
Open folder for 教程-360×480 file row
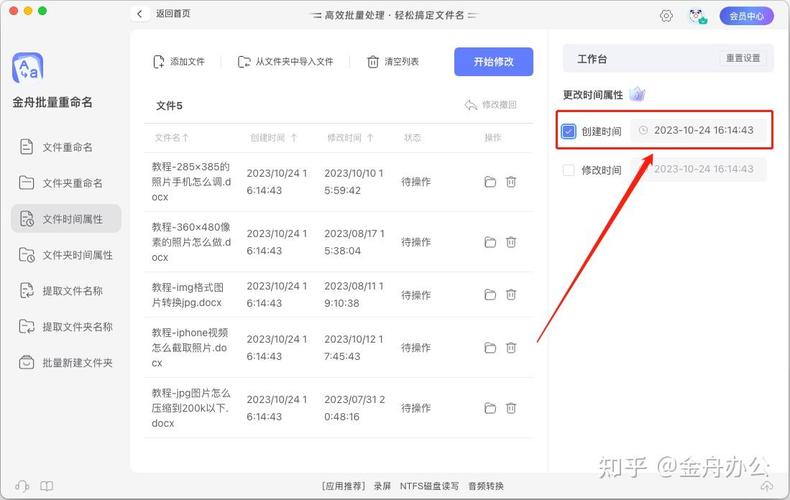click(490, 242)
